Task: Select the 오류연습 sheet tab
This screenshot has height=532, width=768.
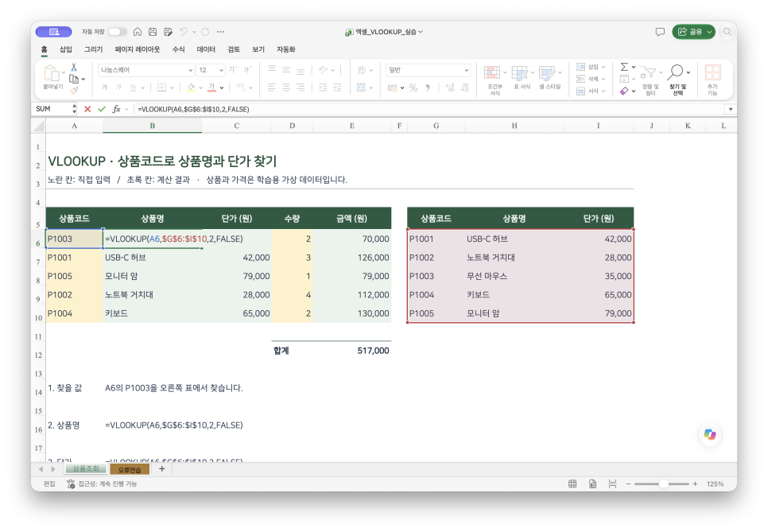Action: (130, 469)
